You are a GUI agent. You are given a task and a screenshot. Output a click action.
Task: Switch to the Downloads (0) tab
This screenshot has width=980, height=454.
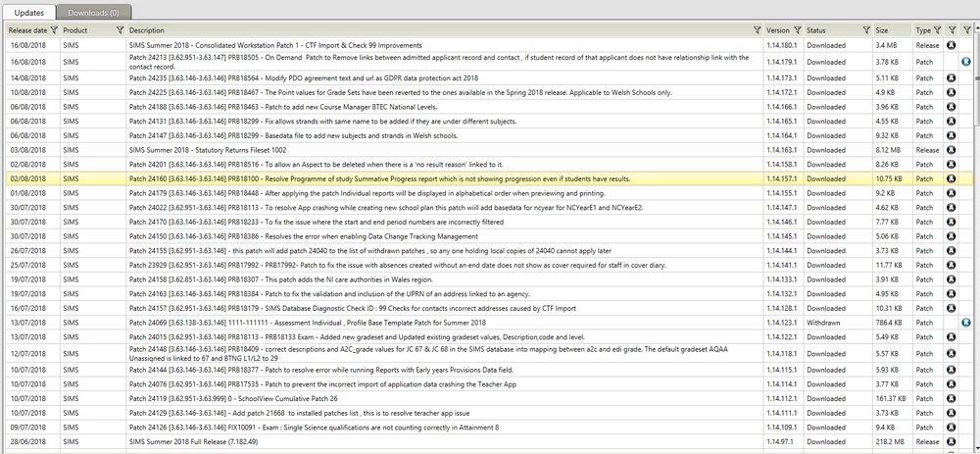93,13
